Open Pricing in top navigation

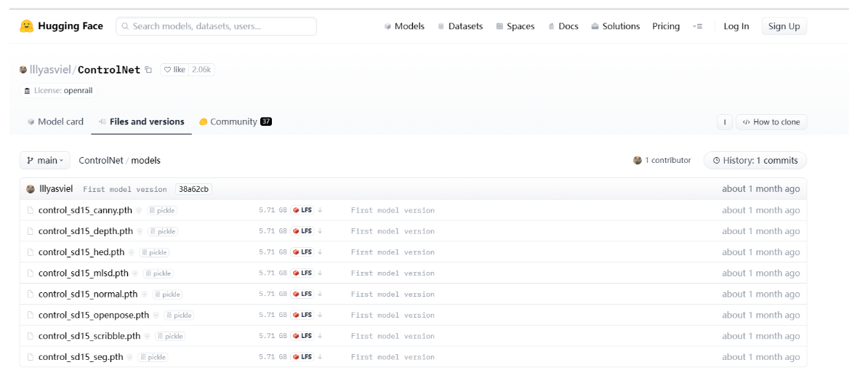pyautogui.click(x=666, y=26)
